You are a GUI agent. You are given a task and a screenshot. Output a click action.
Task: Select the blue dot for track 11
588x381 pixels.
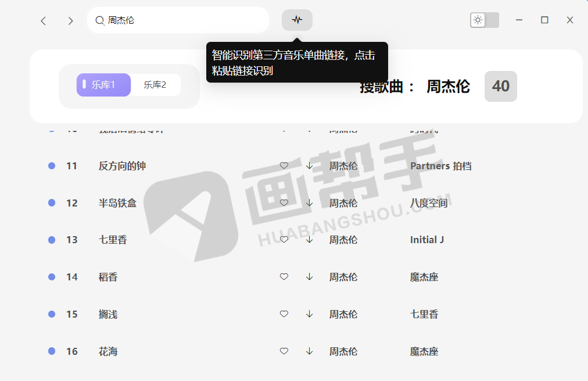coord(52,166)
